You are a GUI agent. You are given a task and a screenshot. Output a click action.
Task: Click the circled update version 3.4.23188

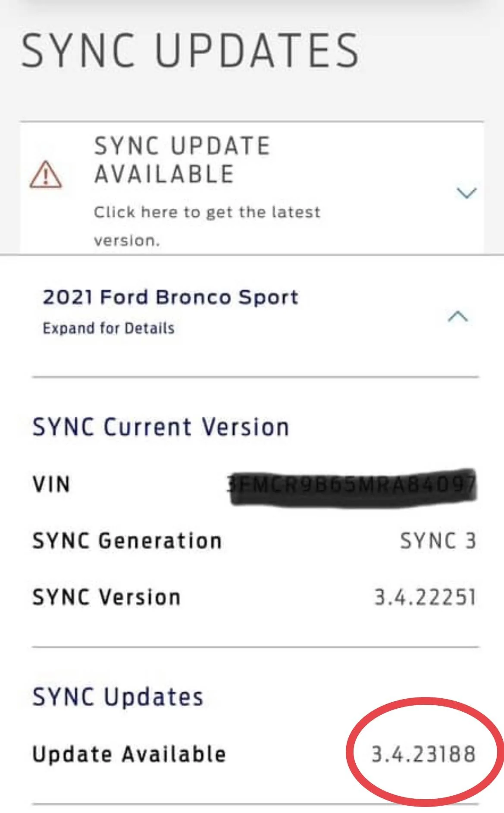coord(423,754)
